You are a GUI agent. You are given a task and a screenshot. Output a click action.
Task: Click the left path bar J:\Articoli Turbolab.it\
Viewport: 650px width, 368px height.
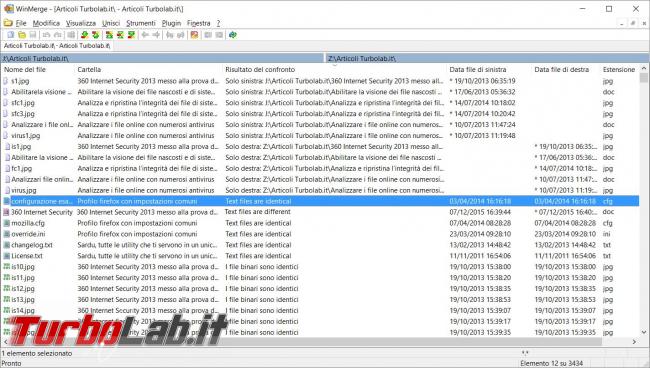coord(162,58)
